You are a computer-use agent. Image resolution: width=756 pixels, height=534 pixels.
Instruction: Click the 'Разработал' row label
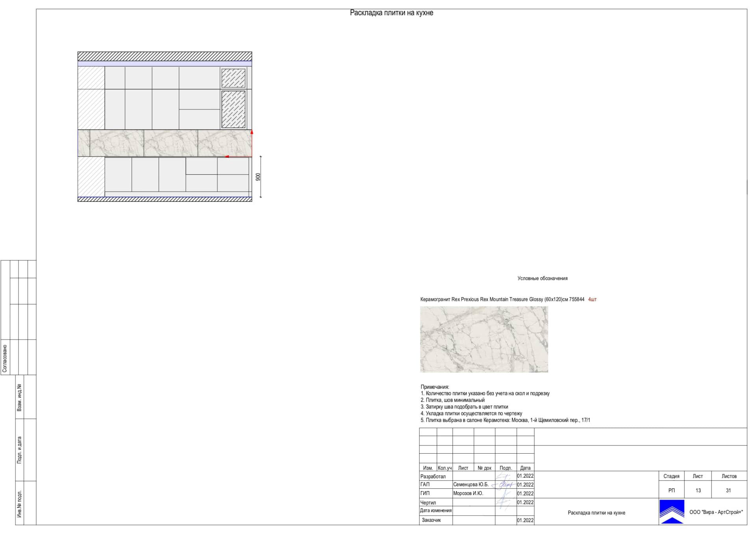pyautogui.click(x=433, y=477)
